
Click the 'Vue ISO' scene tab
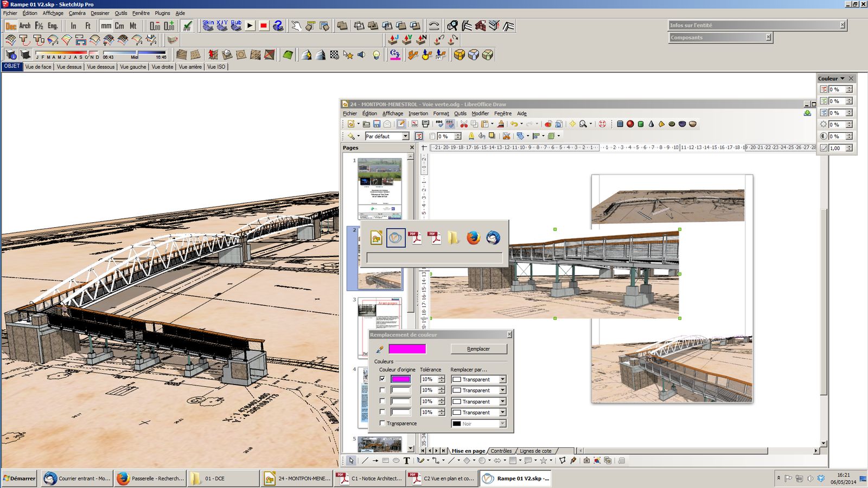click(216, 67)
